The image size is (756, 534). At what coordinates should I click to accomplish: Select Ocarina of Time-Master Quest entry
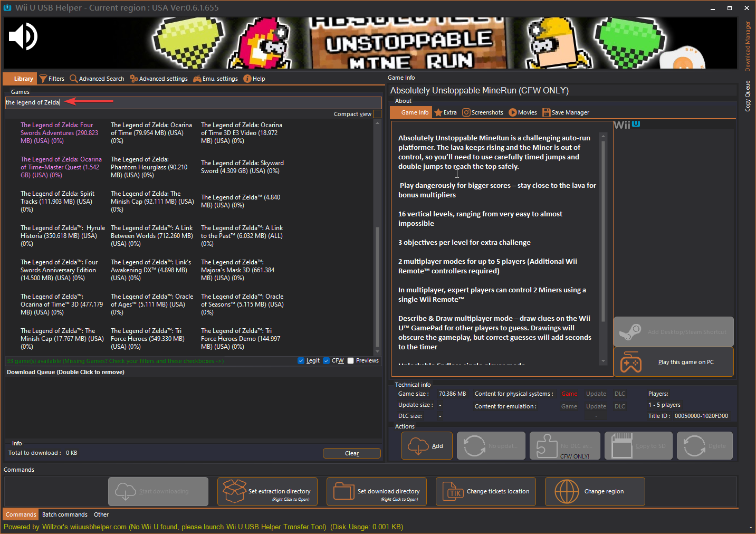61,167
